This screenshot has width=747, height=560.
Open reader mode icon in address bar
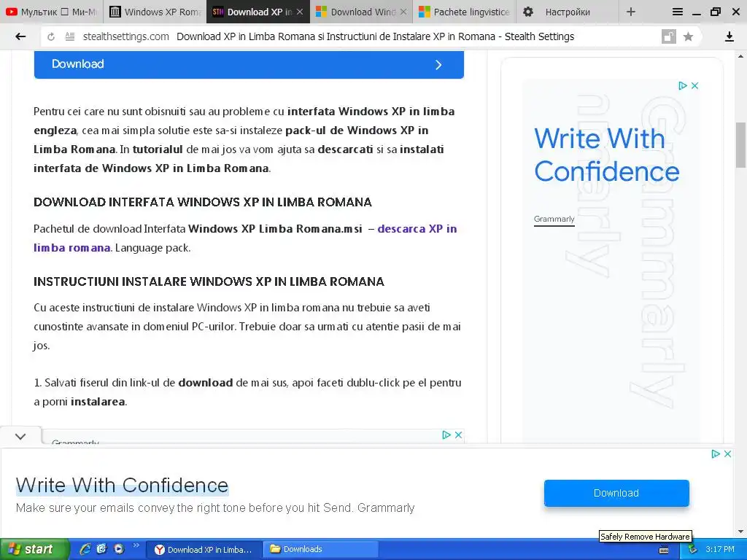click(x=69, y=36)
